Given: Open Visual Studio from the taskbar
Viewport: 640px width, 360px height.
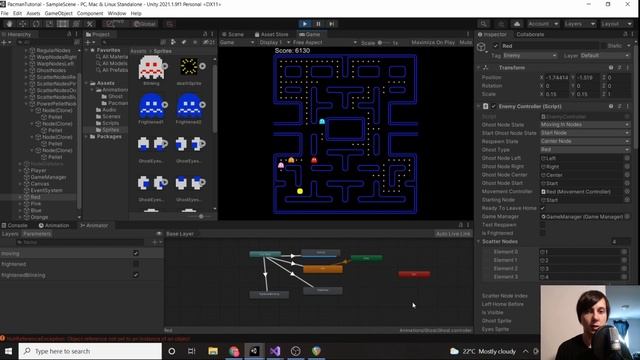Looking at the screenshot, I should [x=275, y=351].
